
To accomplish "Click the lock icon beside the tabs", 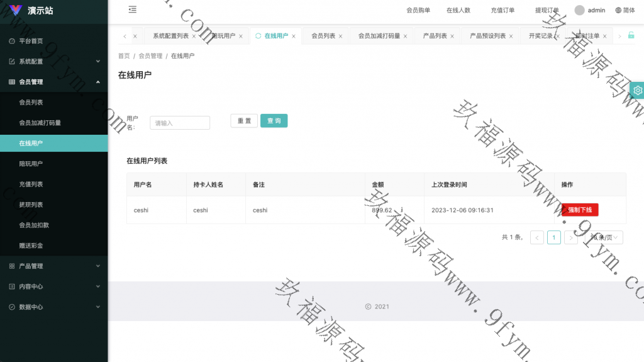I will [631, 35].
